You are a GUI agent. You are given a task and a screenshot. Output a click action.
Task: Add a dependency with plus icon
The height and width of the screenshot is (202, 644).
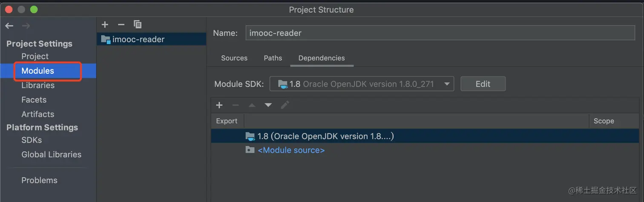tap(219, 105)
